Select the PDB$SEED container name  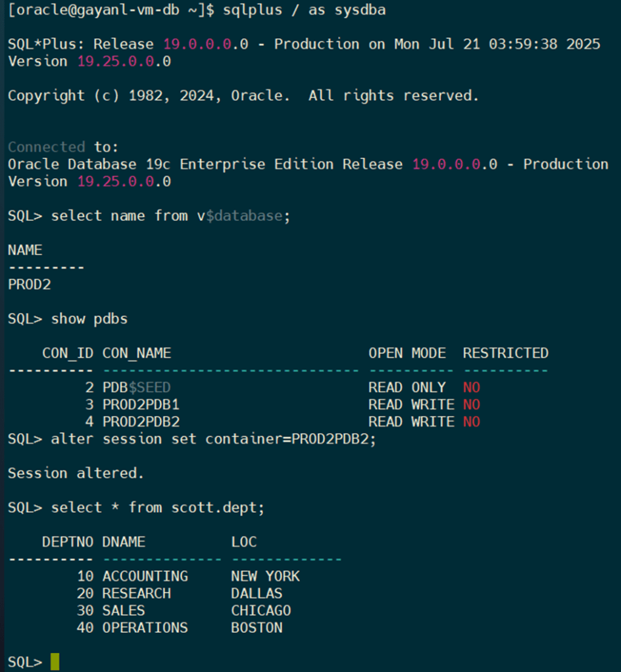coord(136,387)
